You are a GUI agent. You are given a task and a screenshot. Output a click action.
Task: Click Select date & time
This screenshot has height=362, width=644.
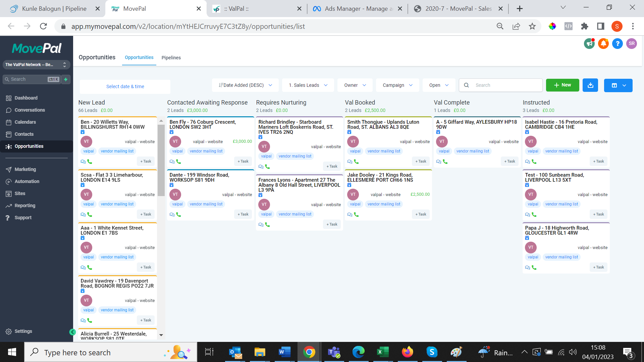tap(125, 86)
